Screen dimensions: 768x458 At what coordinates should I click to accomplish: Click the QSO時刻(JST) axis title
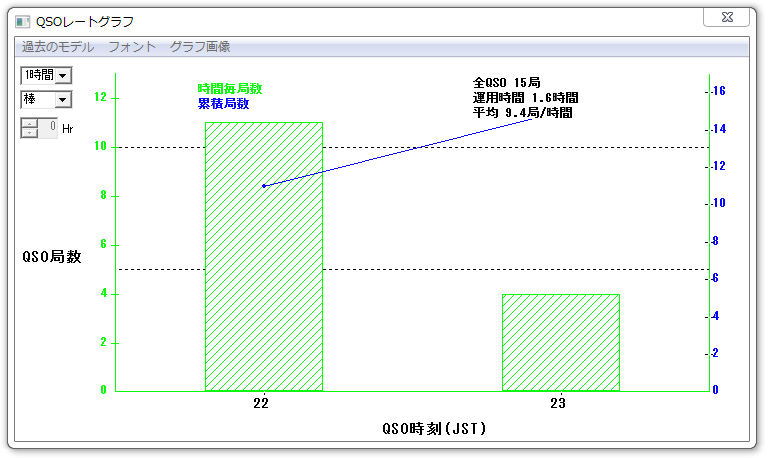(x=434, y=429)
